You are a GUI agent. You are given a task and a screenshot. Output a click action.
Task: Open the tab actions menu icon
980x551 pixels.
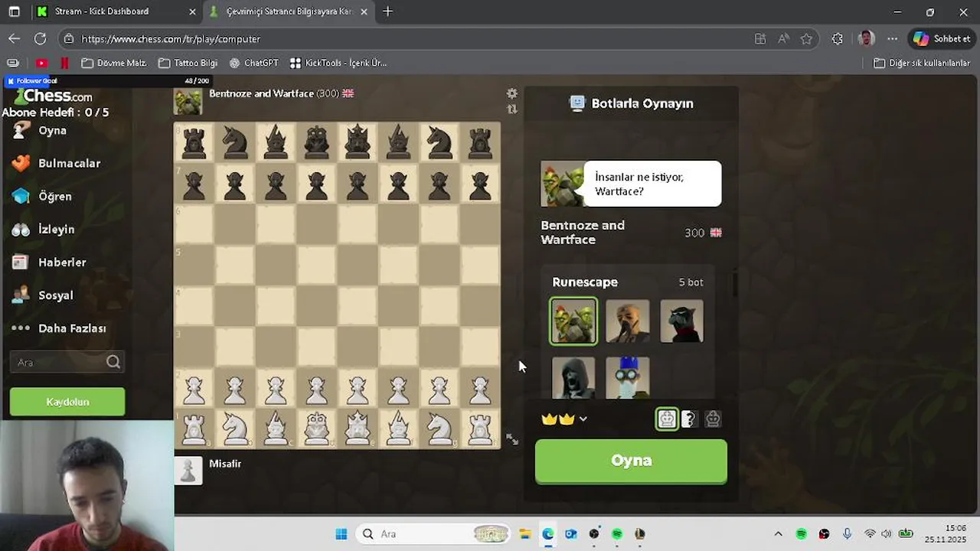click(14, 11)
